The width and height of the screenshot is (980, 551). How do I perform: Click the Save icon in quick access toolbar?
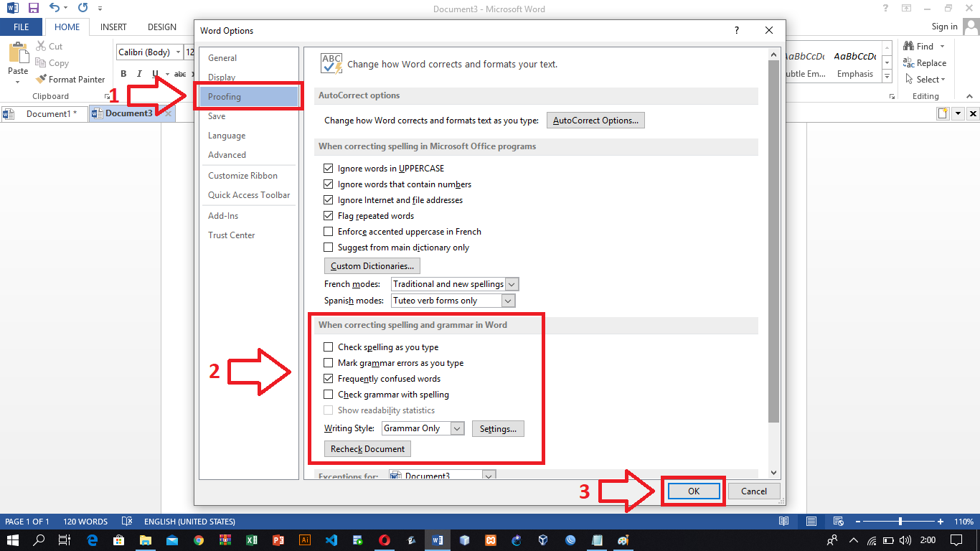click(x=33, y=9)
